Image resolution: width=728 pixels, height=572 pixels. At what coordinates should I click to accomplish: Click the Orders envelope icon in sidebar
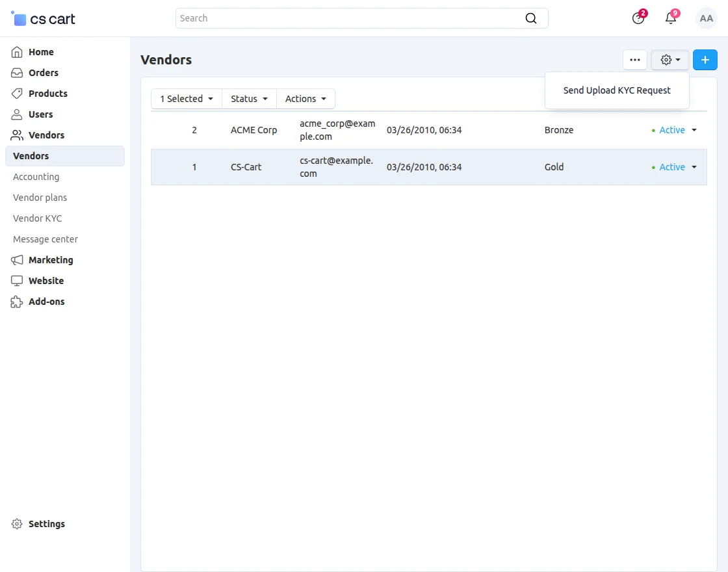point(17,73)
